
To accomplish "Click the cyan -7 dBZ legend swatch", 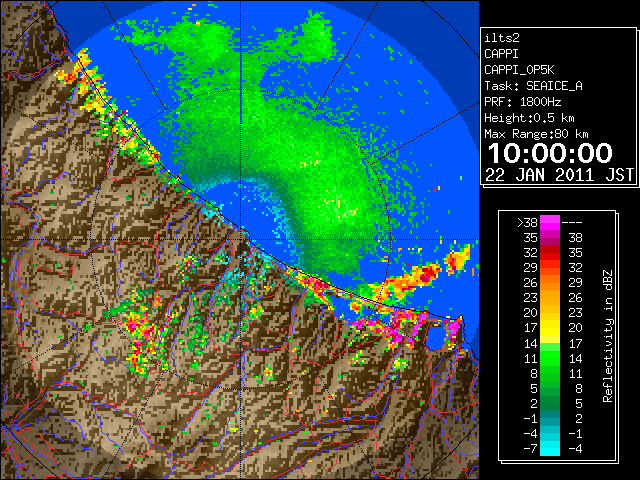I will 550,449.
